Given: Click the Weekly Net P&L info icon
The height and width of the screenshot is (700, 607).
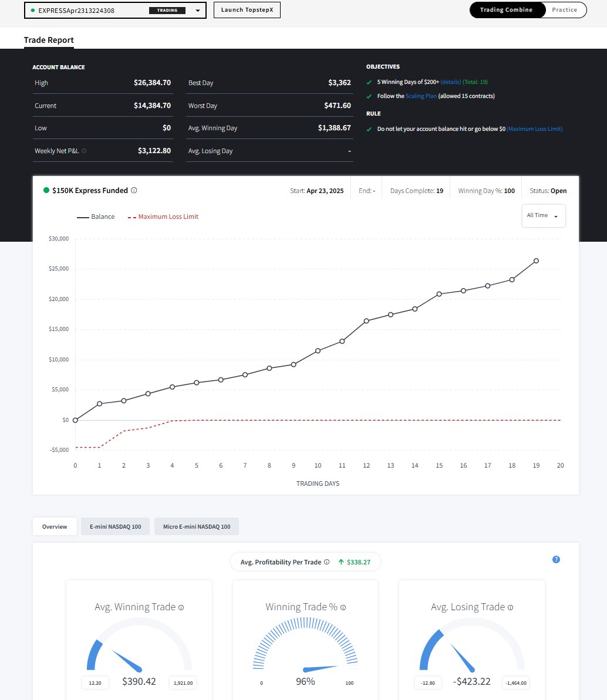Looking at the screenshot, I should coord(84,151).
